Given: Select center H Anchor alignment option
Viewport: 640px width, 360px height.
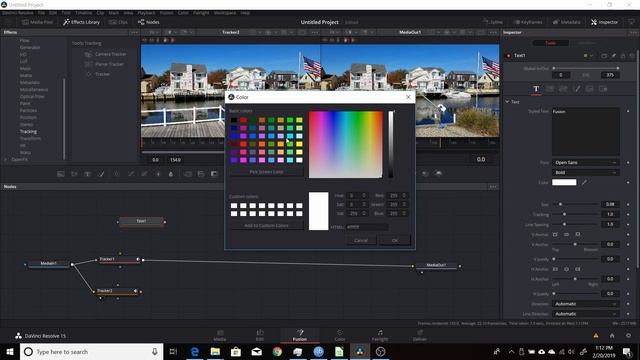Looking at the screenshot, I should click(567, 269).
